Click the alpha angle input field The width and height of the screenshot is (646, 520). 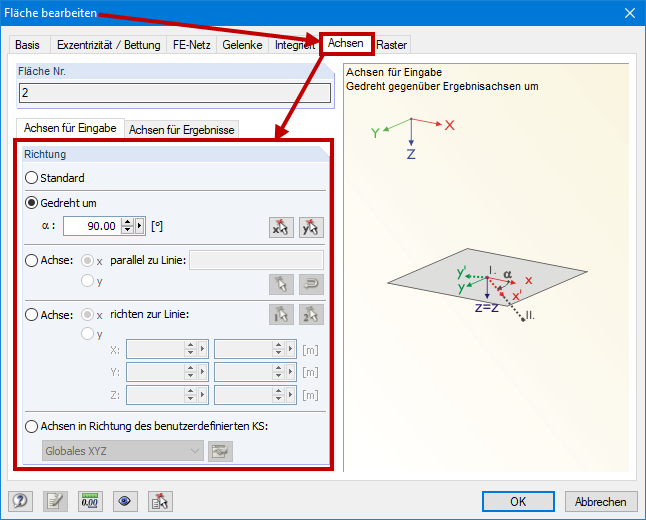click(x=92, y=226)
